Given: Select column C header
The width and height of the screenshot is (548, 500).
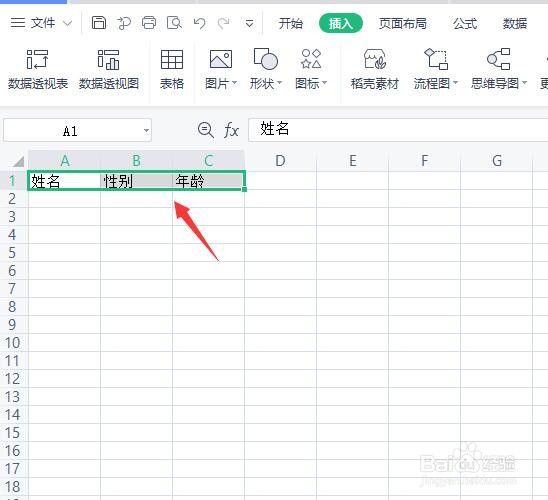Looking at the screenshot, I should coord(208,161).
